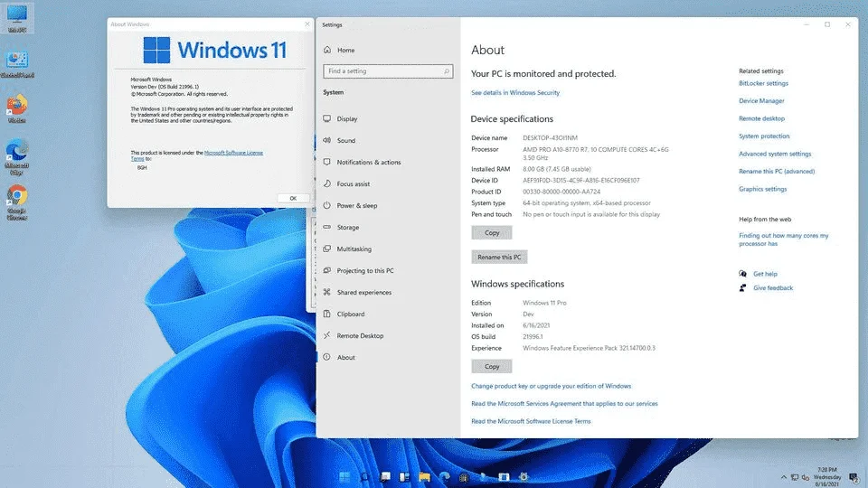Open notification center in system tray

pyautogui.click(x=854, y=478)
